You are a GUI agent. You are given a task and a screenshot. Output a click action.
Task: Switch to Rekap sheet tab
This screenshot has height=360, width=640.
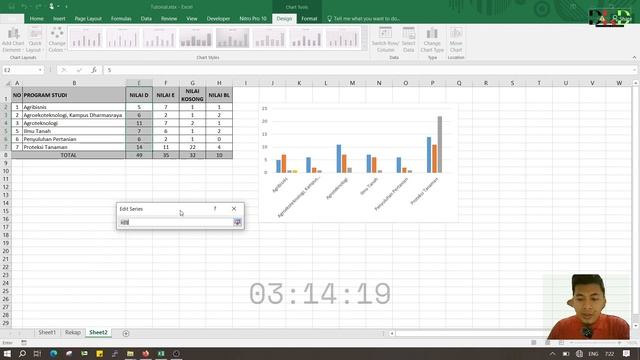coord(73,333)
